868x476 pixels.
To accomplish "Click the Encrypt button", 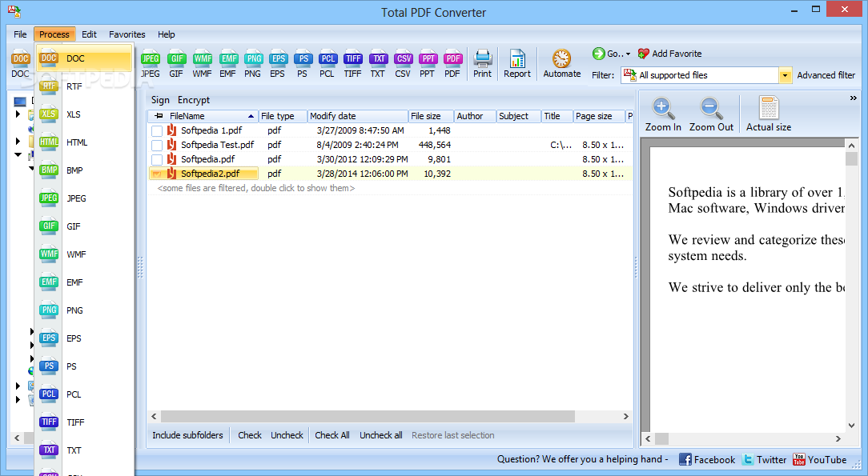I will tap(194, 100).
